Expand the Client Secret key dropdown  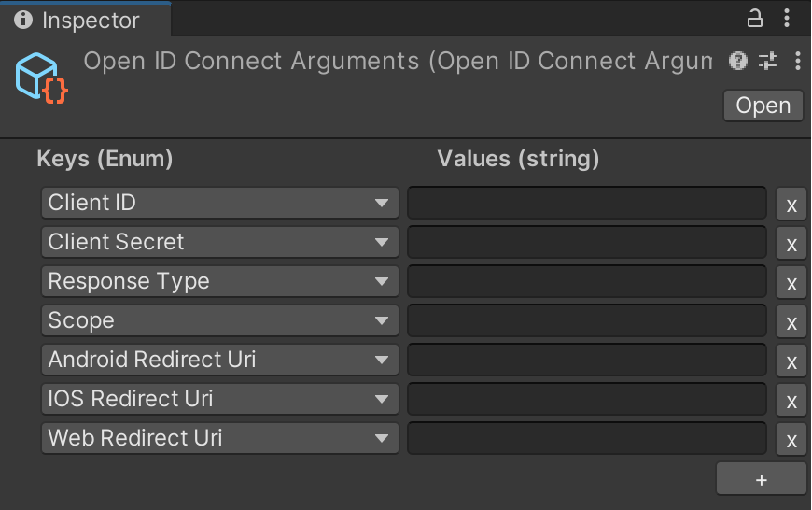(x=219, y=242)
